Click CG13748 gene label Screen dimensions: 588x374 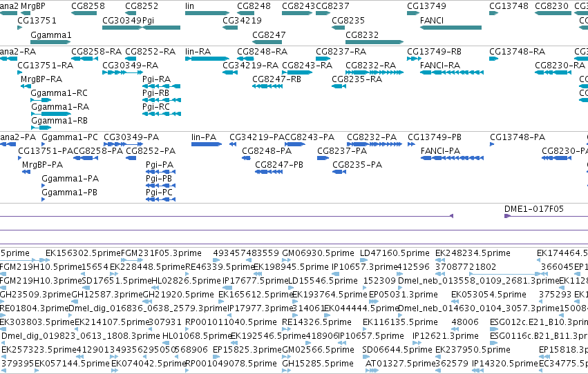[509, 6]
